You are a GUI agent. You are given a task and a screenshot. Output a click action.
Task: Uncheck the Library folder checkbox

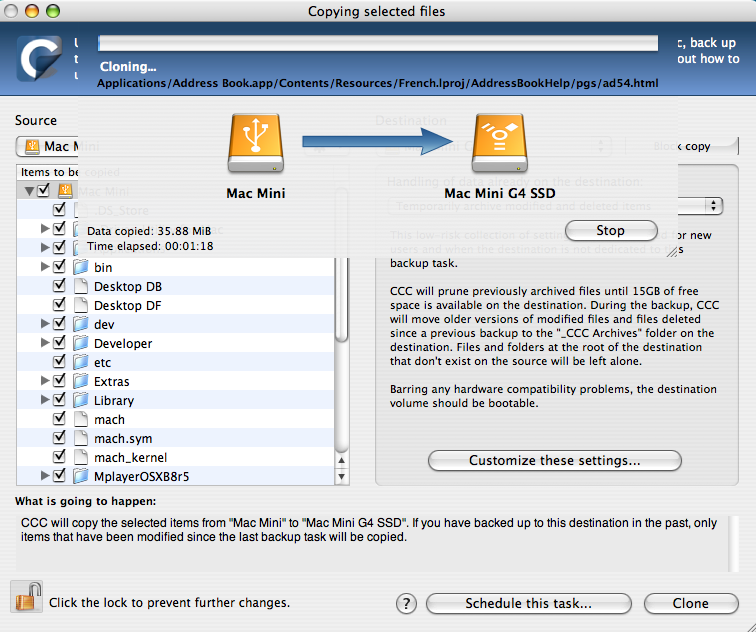[59, 400]
